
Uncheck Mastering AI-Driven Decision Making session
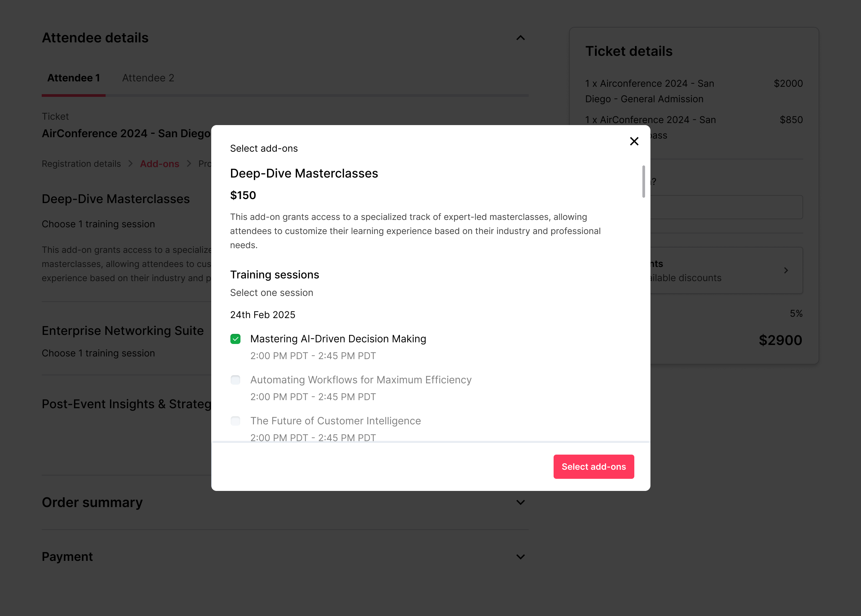point(235,339)
